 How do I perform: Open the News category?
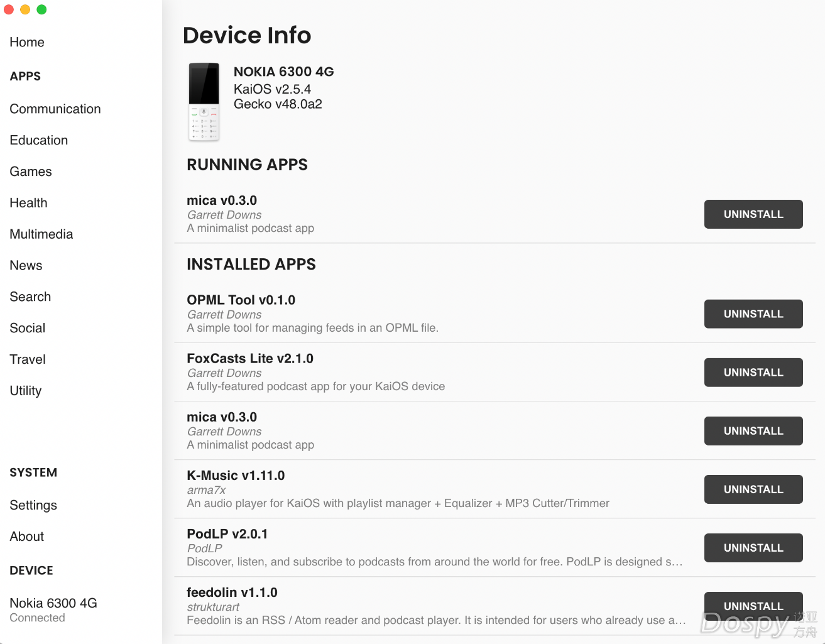tap(26, 266)
